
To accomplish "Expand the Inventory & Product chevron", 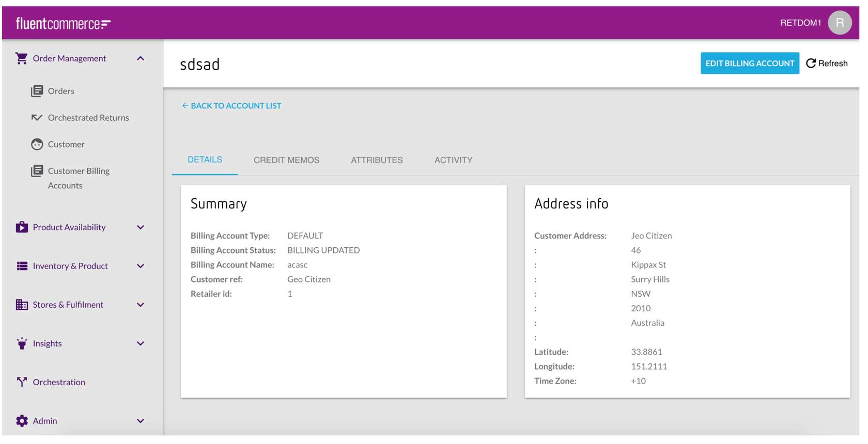I will pos(140,266).
